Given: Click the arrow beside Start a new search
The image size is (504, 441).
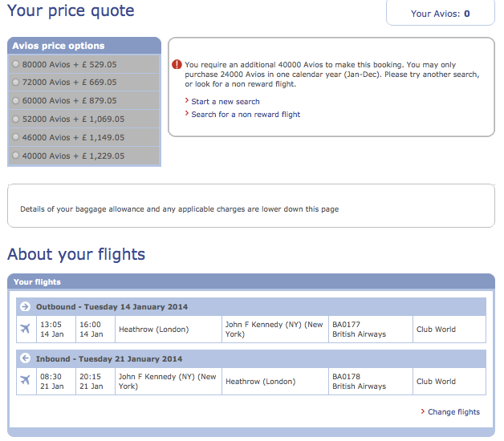Looking at the screenshot, I should [187, 102].
